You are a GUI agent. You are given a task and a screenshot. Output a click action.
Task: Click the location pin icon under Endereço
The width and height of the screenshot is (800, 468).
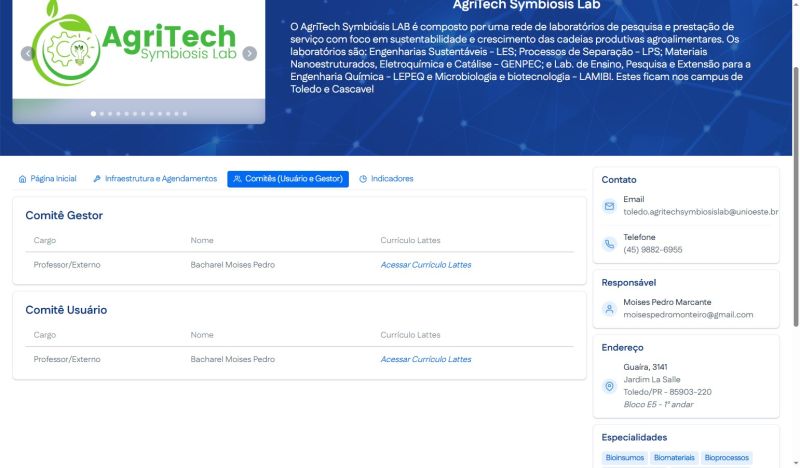point(609,386)
